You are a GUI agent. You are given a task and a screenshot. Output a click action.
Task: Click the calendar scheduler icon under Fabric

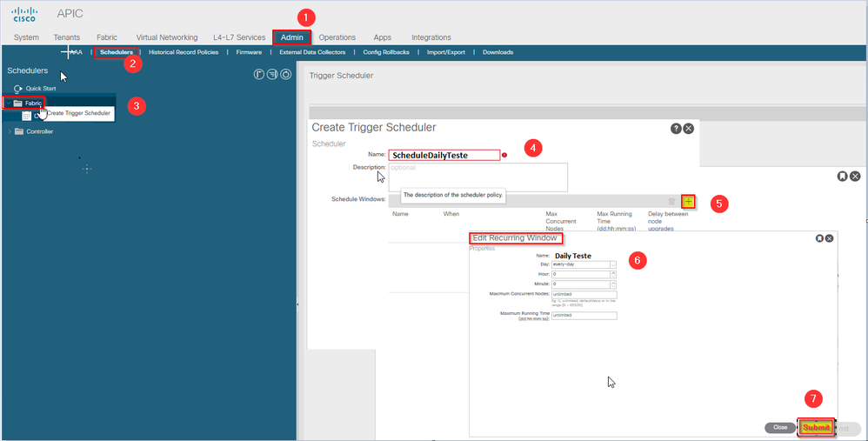click(27, 116)
